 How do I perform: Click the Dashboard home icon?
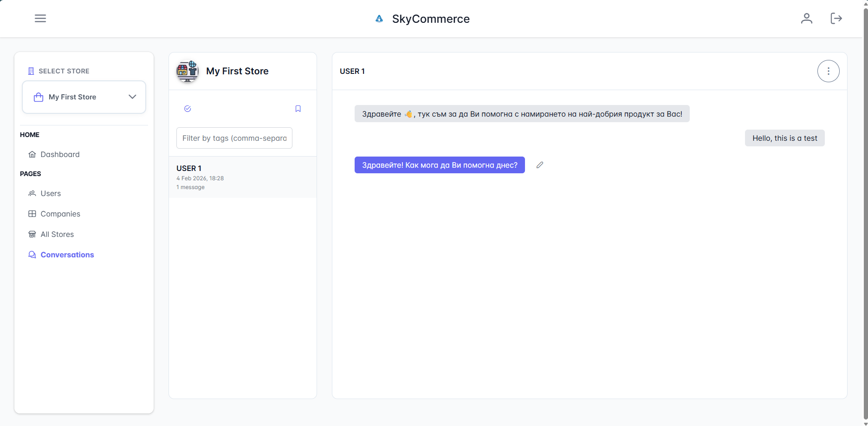coord(32,154)
